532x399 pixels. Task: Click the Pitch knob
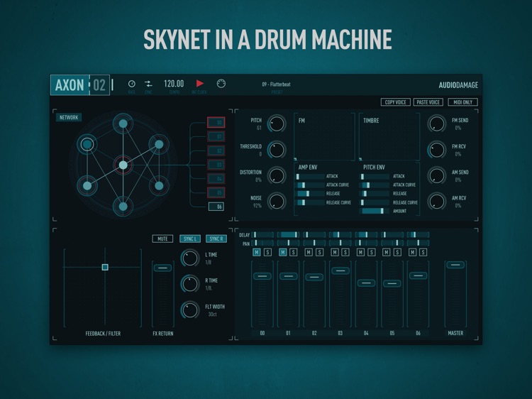[276, 124]
